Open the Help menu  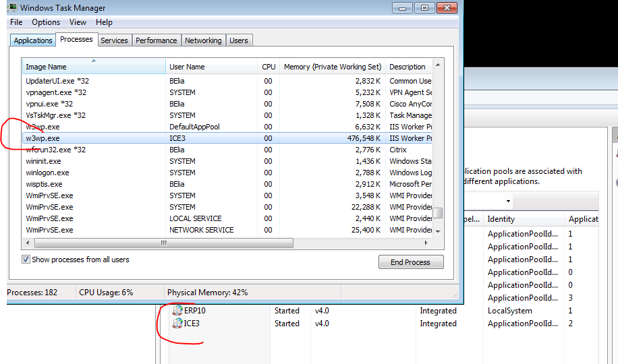(104, 22)
